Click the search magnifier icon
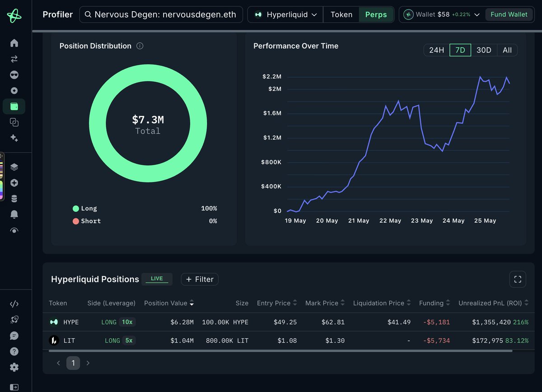The height and width of the screenshot is (392, 542). [x=88, y=14]
